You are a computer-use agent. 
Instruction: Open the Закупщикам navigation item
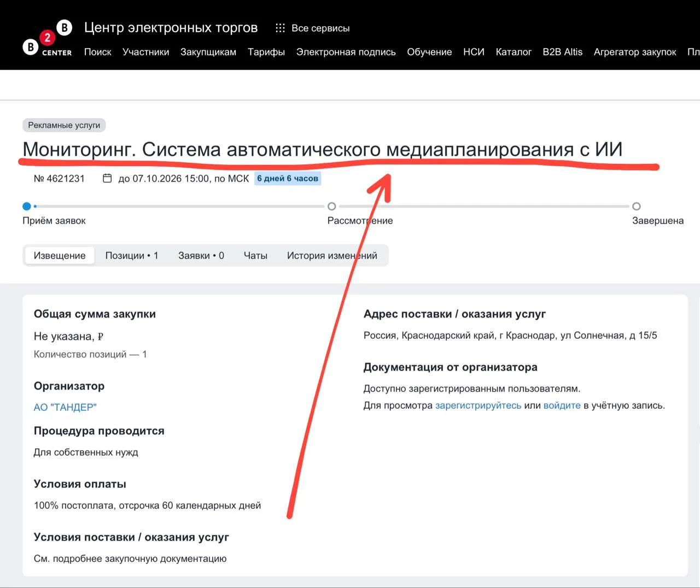208,52
